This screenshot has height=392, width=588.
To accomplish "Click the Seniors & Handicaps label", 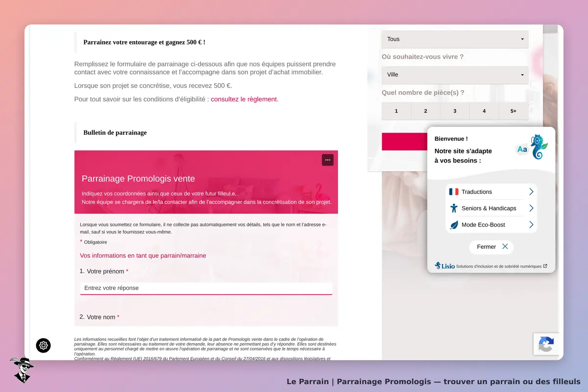I will 489,208.
